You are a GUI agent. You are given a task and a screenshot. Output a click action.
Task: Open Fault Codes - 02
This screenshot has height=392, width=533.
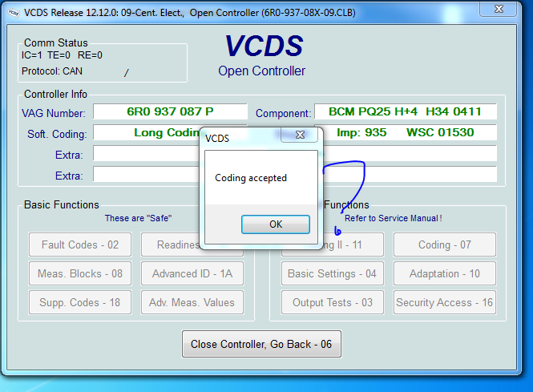tap(80, 244)
